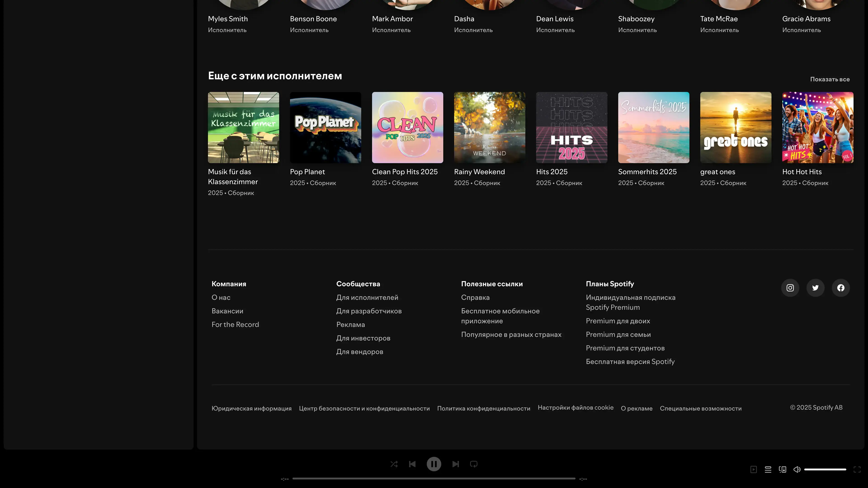Open 'Настройки файлов cookie' link

point(575,408)
